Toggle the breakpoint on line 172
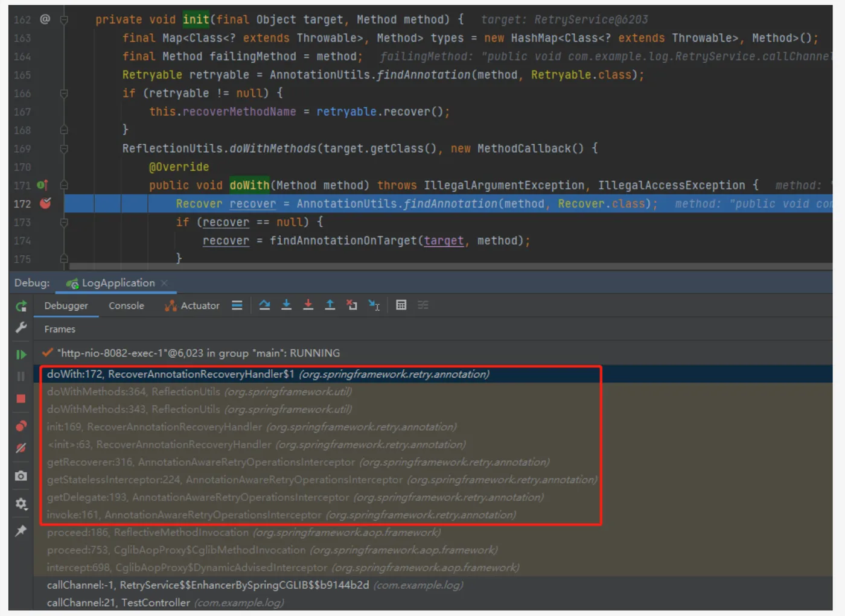Screen dimensions: 845x616 [45, 203]
